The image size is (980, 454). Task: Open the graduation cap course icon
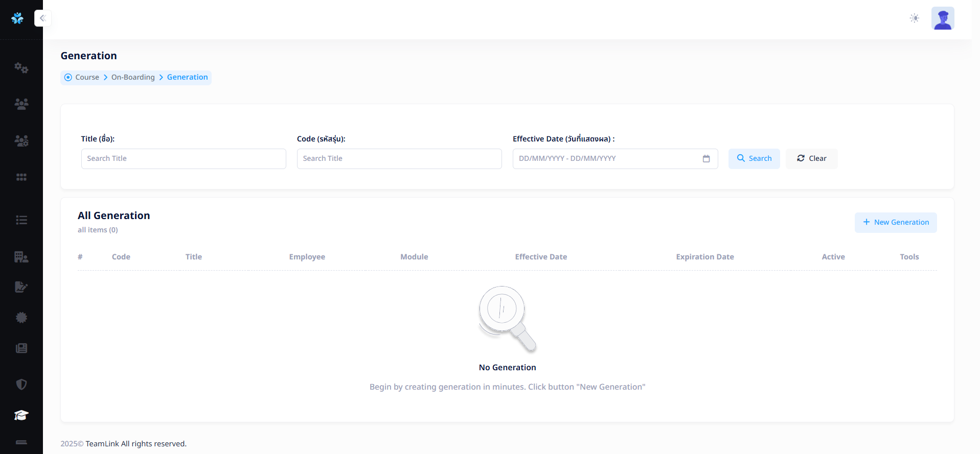[21, 415]
